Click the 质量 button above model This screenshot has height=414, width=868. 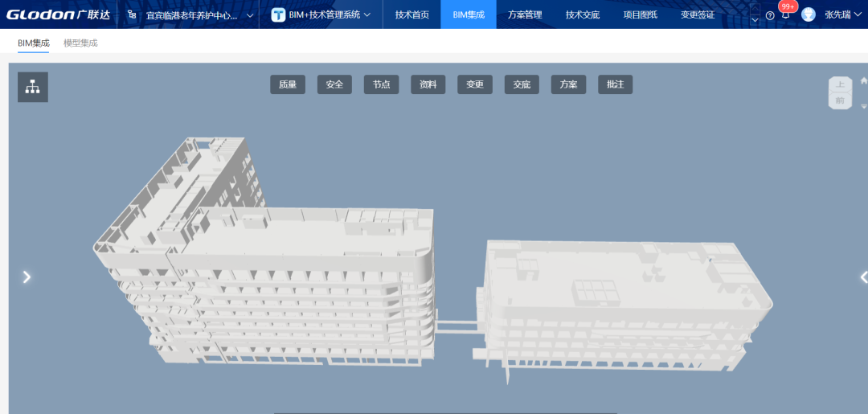[x=288, y=84]
